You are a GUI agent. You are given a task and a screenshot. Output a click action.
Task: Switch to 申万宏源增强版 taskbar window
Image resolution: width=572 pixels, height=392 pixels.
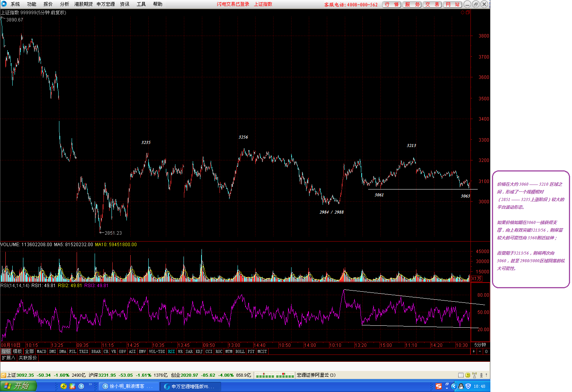190,386
